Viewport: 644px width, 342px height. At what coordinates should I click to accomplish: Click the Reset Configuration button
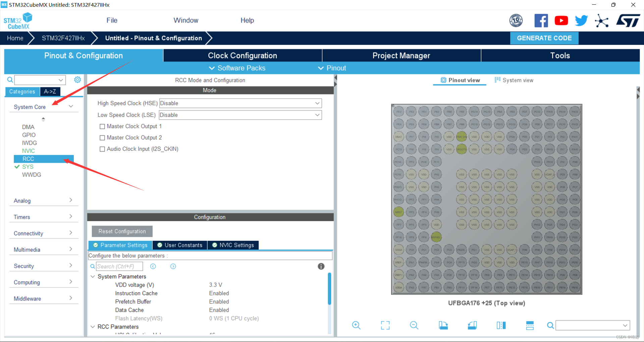(122, 231)
